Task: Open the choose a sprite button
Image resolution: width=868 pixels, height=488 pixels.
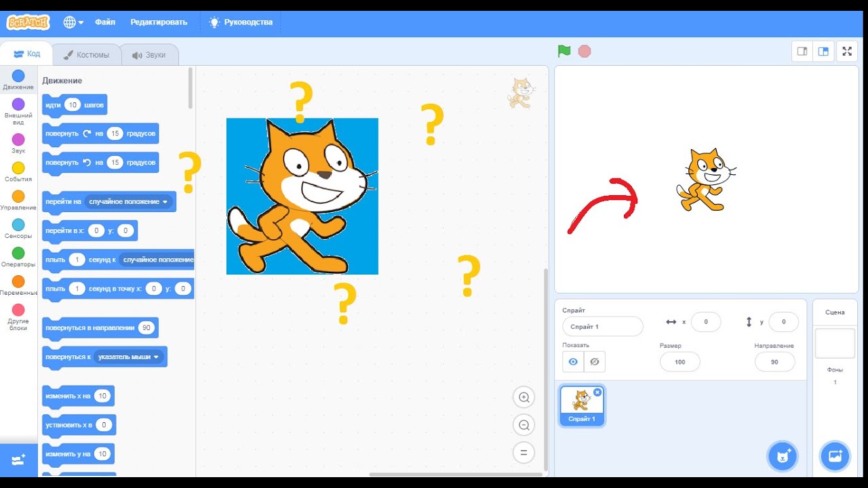Action: tap(783, 455)
